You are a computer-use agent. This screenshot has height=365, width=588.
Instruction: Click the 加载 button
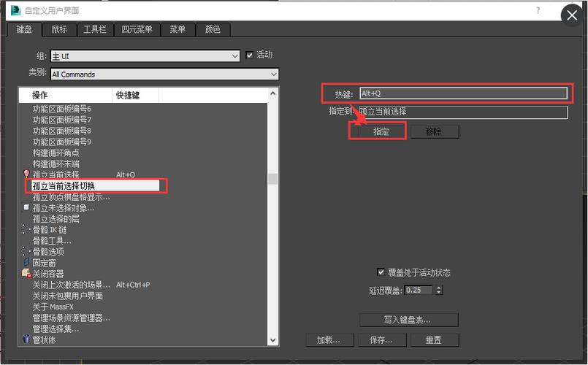coord(329,340)
